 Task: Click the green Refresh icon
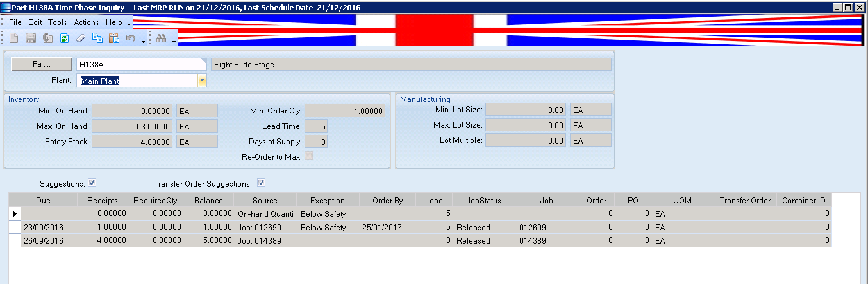[x=64, y=38]
